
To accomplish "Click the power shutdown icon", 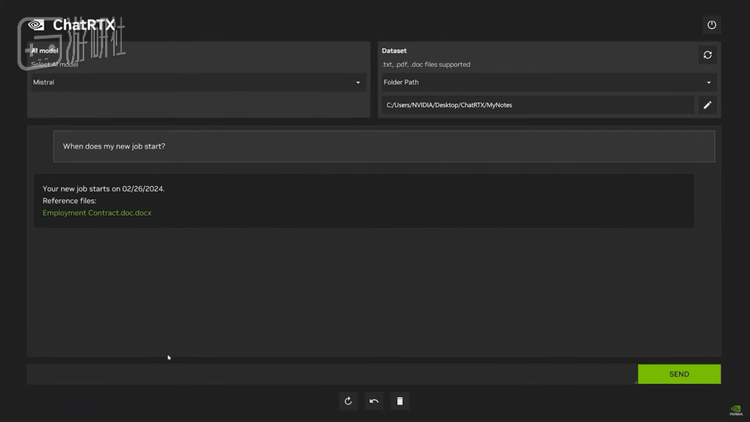I will pyautogui.click(x=711, y=25).
